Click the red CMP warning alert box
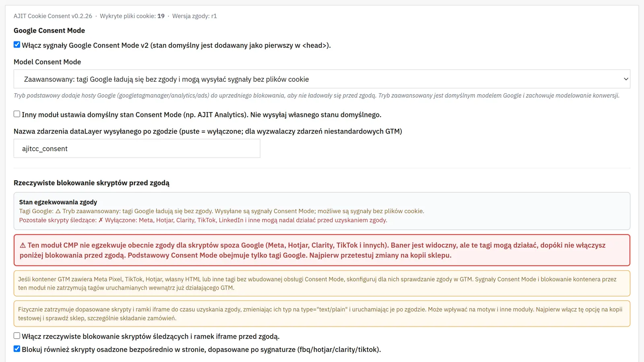Viewport: 644px width, 362px height. (322, 250)
